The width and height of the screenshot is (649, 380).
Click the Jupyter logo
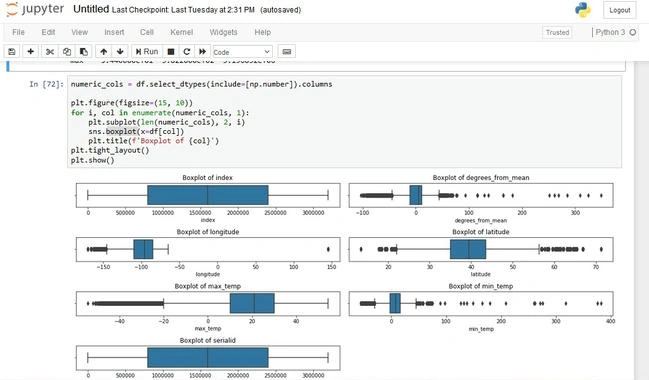pos(36,10)
